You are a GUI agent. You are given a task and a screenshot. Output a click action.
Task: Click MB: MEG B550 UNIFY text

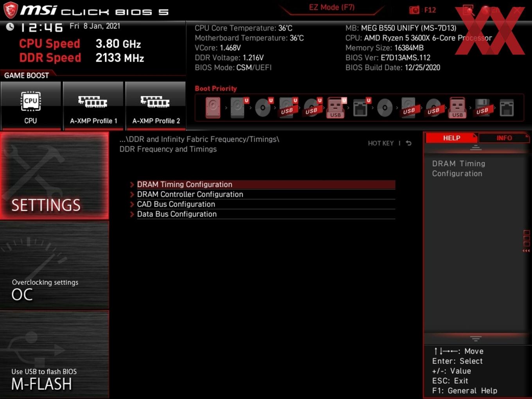(x=401, y=28)
